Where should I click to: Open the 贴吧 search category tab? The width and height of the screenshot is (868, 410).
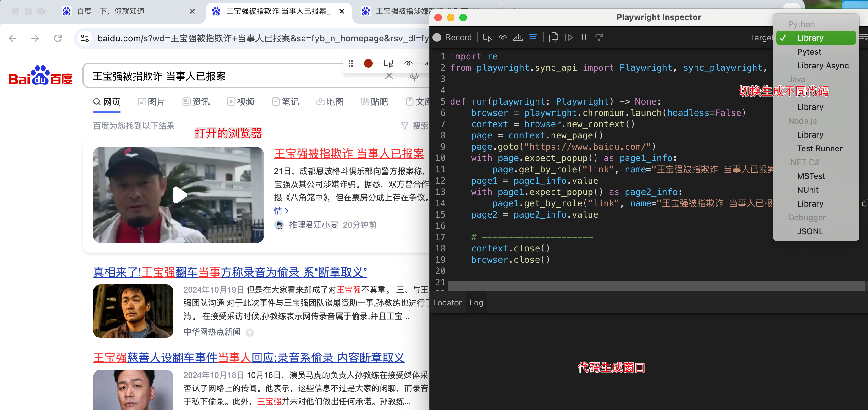point(374,102)
